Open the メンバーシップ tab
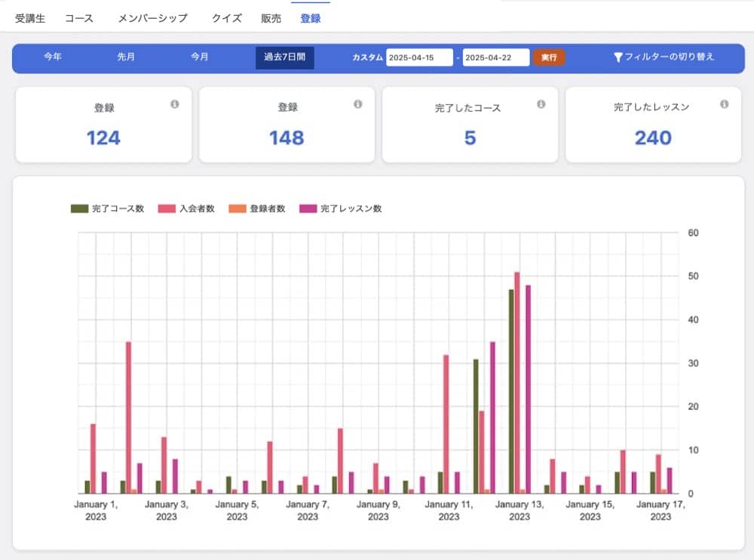Image resolution: width=754 pixels, height=560 pixels. [152, 18]
